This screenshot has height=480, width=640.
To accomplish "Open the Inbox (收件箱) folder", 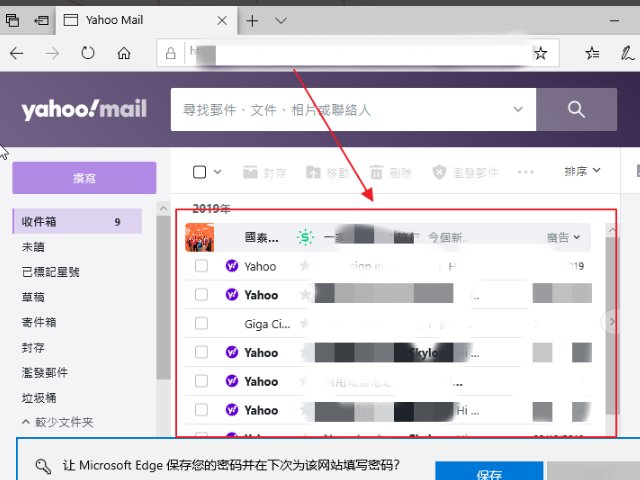I will point(77,221).
